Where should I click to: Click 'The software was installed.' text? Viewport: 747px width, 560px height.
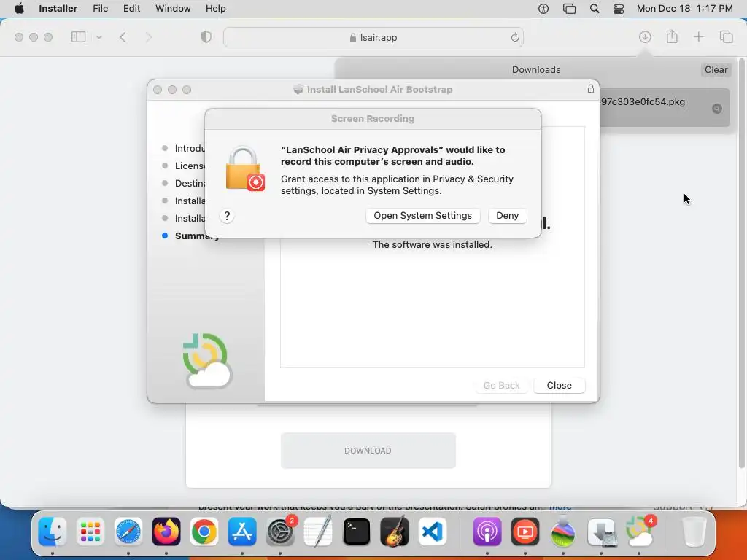(432, 245)
